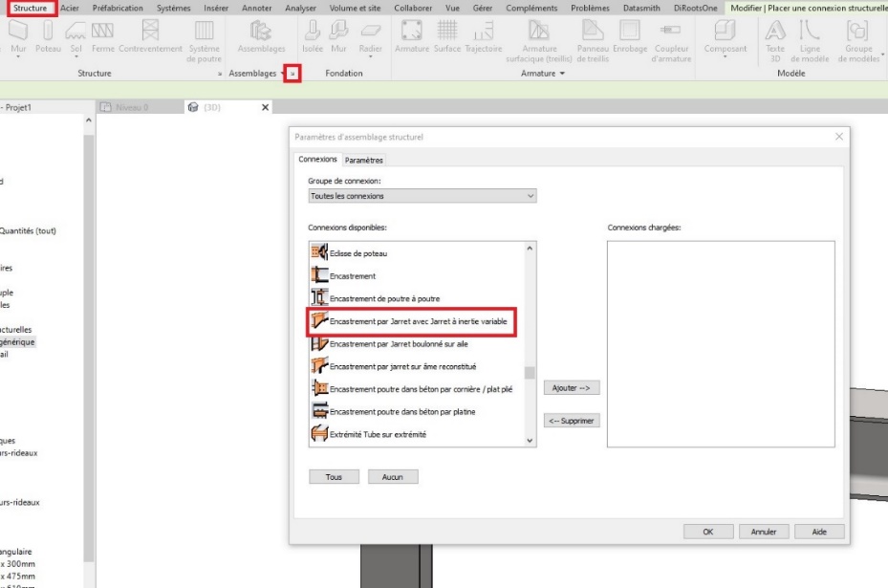
Task: Select the Coupleur d'armature tool
Action: (x=671, y=41)
